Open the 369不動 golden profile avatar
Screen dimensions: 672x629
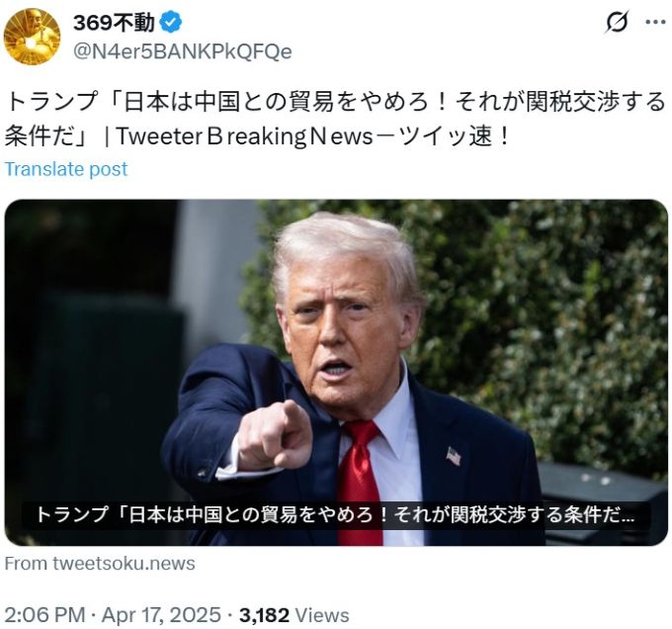[33, 37]
